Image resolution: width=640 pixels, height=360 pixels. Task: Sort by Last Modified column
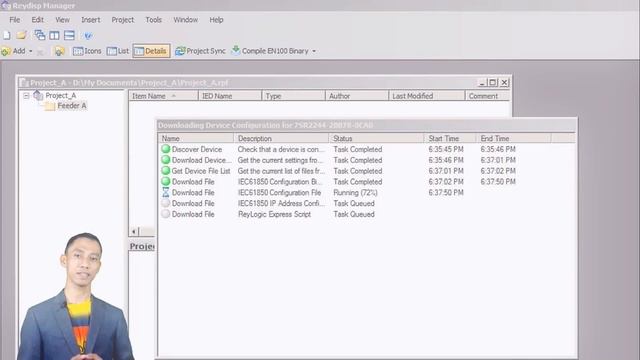427,96
